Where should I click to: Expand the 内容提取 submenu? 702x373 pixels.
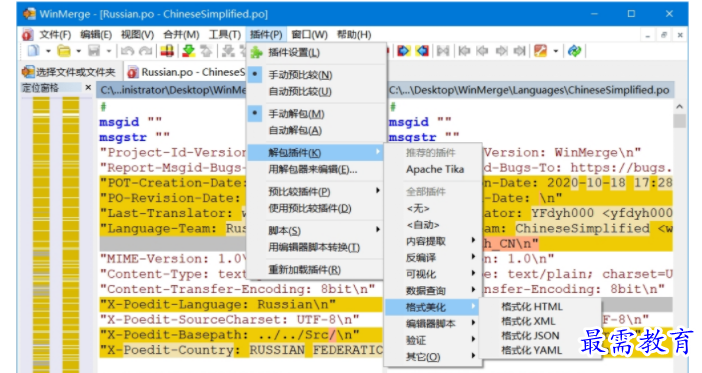click(x=433, y=241)
